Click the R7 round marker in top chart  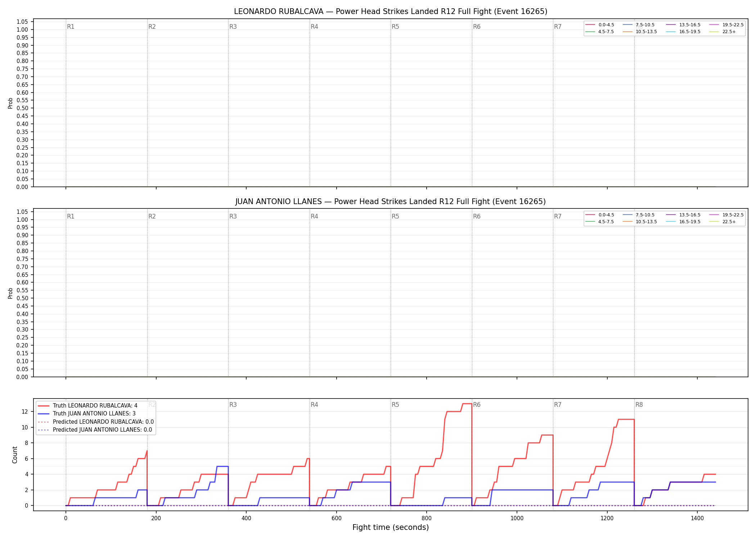(558, 27)
